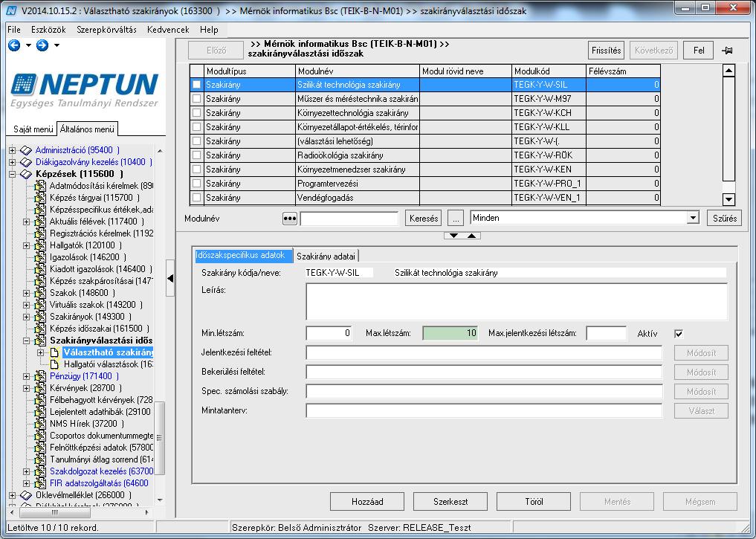
Task: Click the upward splitter arrow
Action: point(471,236)
